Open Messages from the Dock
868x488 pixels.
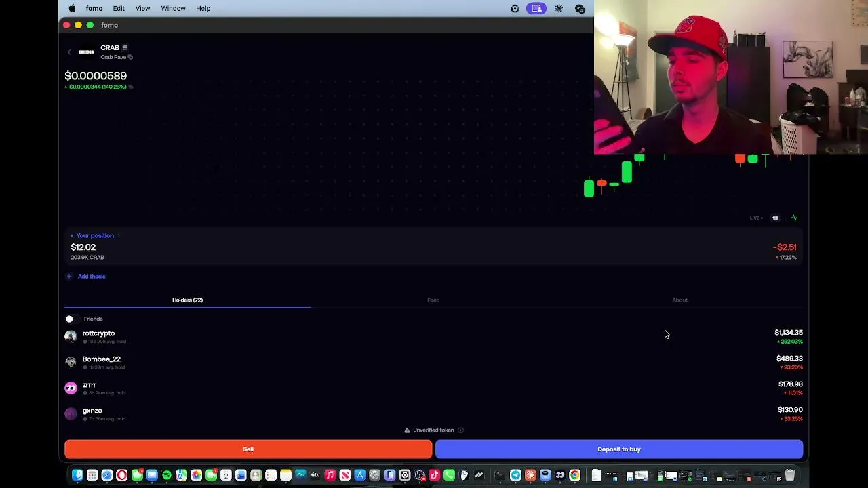click(x=137, y=475)
